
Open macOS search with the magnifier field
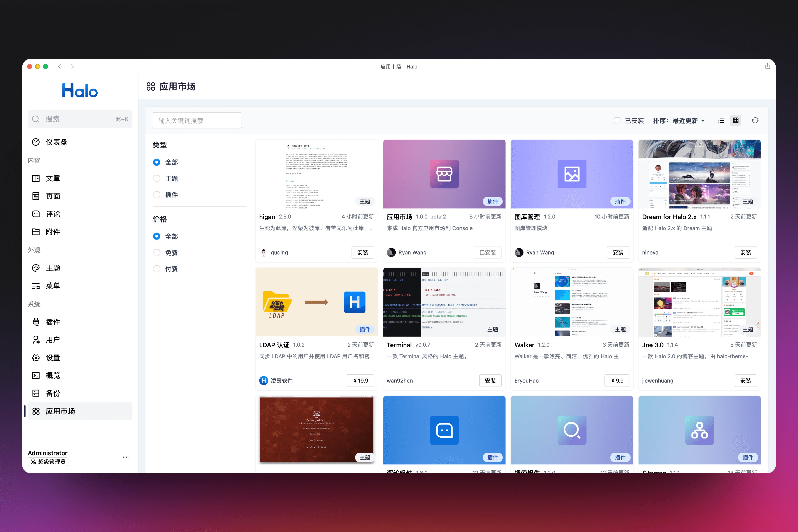[80, 119]
